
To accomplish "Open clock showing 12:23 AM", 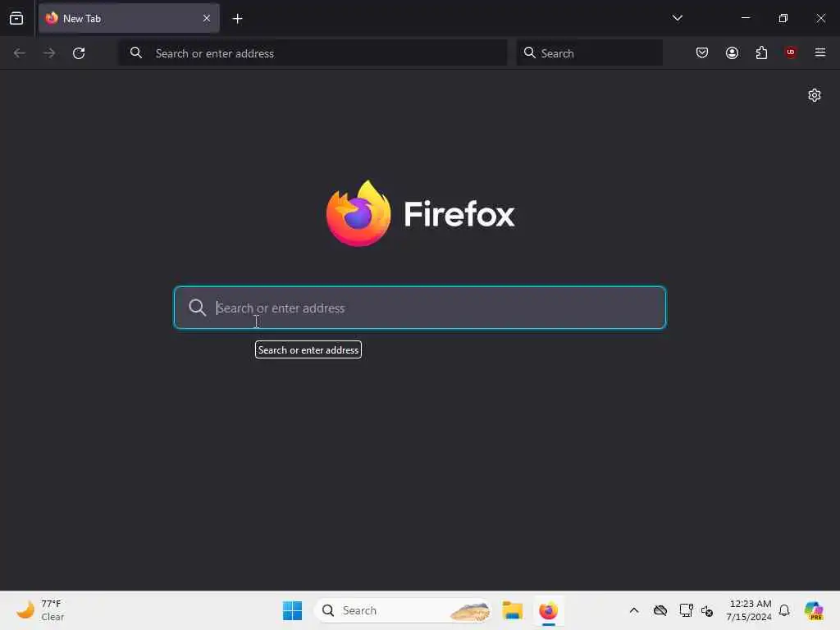I will [x=748, y=610].
